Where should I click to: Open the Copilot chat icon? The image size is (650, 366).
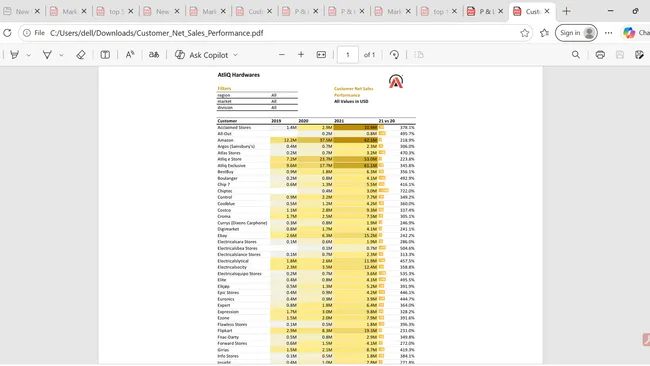(x=629, y=33)
